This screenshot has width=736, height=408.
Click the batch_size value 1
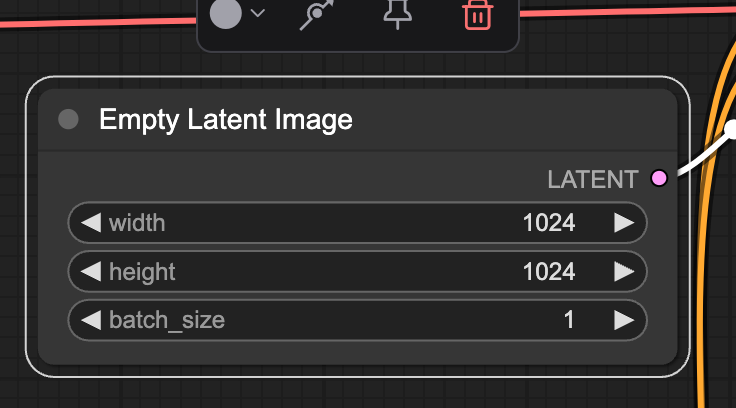tap(569, 320)
